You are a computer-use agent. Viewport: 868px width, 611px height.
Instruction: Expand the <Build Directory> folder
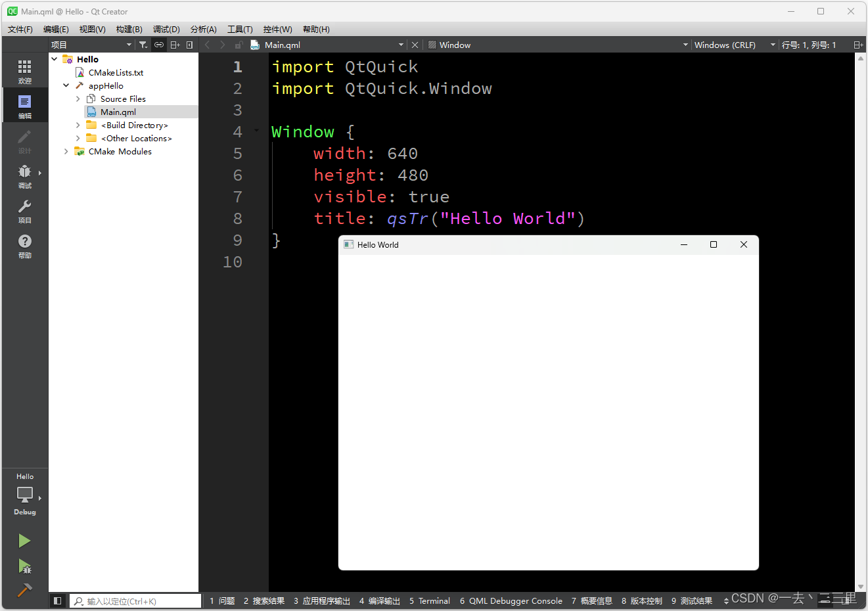(x=78, y=125)
